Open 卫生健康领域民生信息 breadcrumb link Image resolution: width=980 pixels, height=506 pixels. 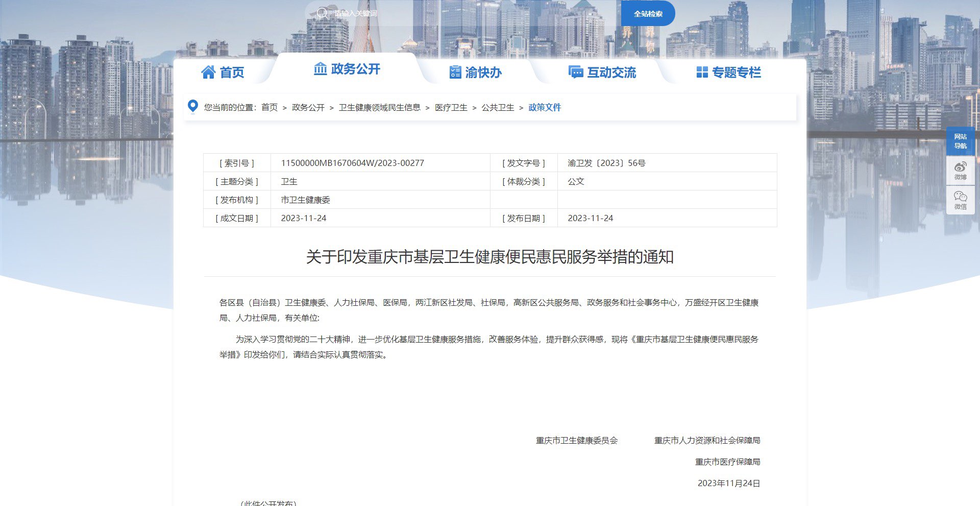tap(380, 107)
